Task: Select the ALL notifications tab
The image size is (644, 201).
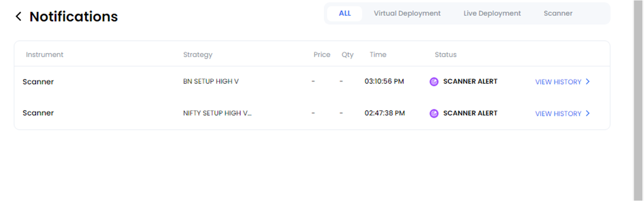Action: [x=345, y=13]
